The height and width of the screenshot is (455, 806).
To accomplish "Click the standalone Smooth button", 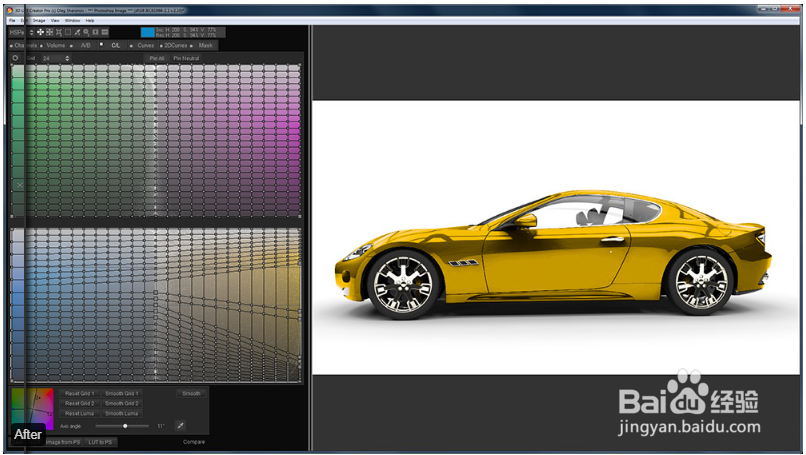I will point(191,393).
